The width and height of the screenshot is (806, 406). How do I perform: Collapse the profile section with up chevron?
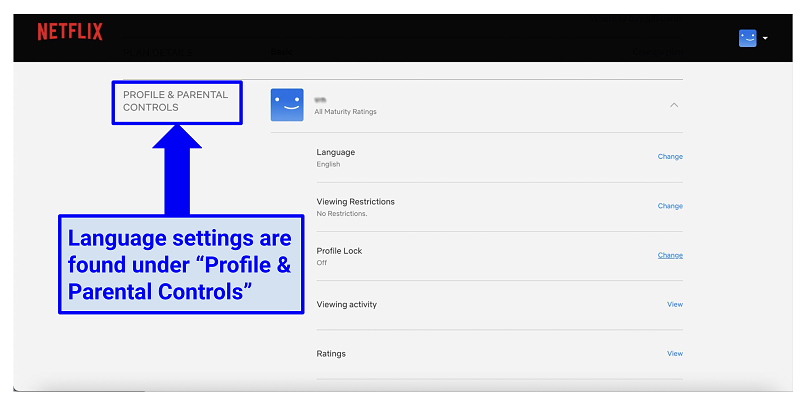[x=674, y=105]
